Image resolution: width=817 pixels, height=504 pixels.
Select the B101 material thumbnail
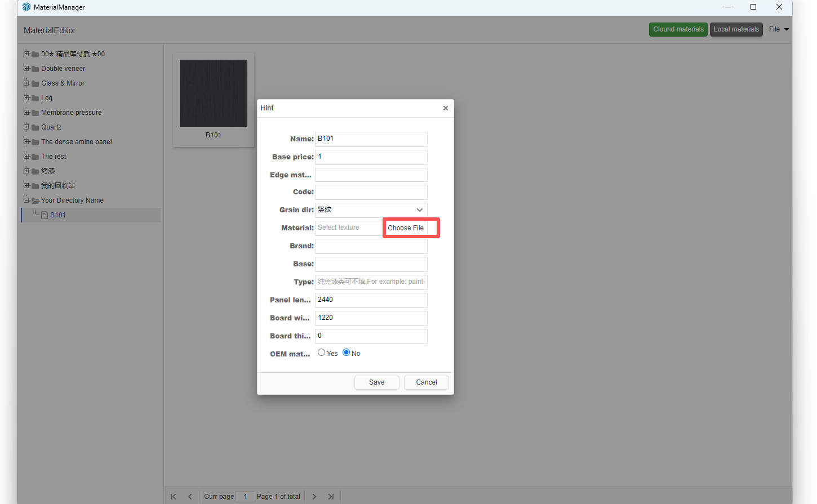coord(214,93)
